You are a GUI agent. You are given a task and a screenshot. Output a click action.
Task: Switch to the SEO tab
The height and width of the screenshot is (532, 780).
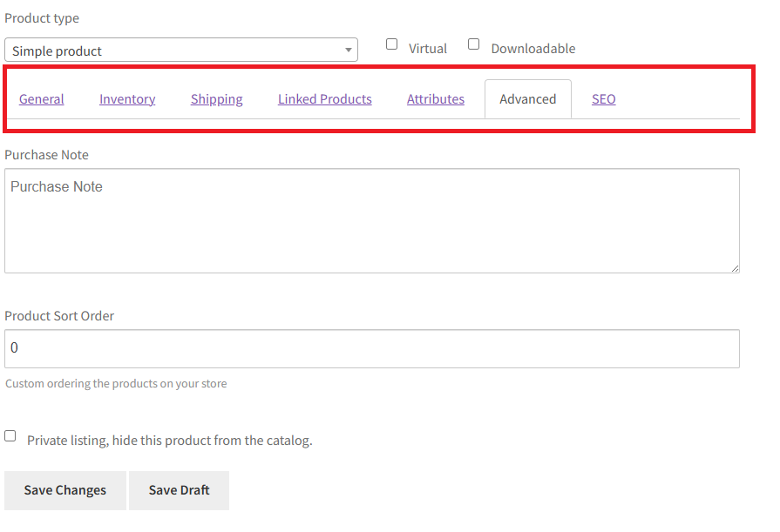point(603,99)
